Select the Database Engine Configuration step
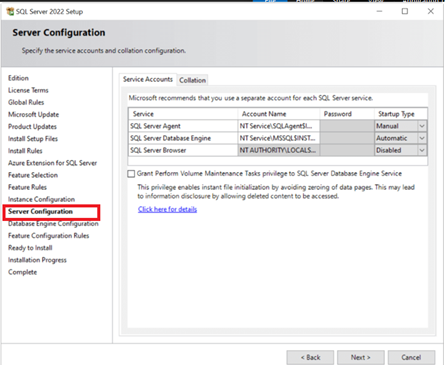Screen dimensions: 445x365 point(53,224)
